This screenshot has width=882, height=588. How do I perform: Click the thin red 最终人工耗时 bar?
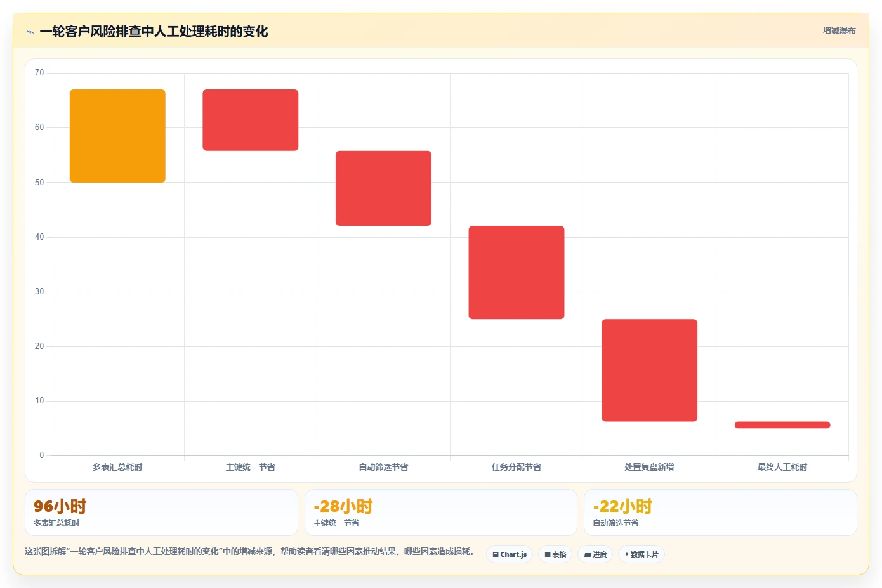782,425
